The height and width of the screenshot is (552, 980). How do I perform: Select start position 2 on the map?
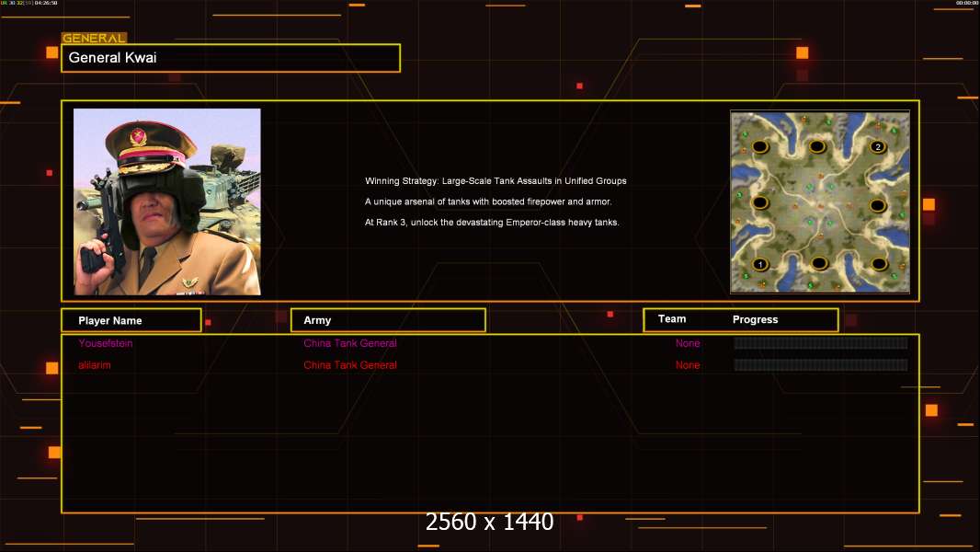tap(878, 147)
